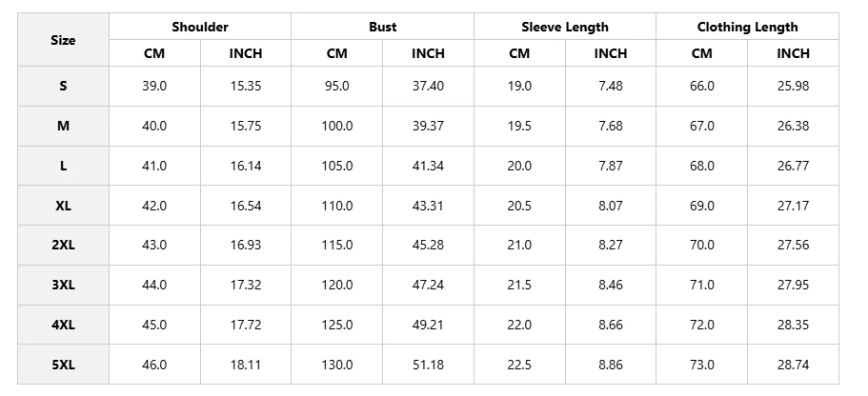This screenshot has width=868, height=396.
Task: Select the 37.40 bust inch cell
Action: (x=428, y=86)
